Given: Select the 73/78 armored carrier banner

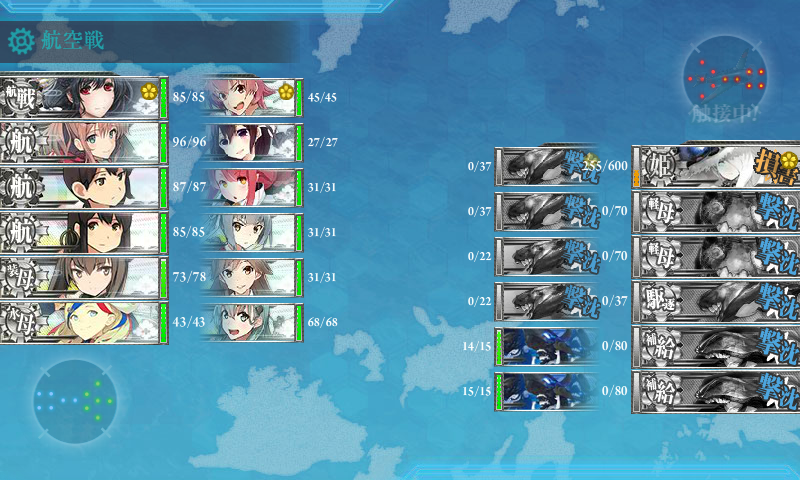Looking at the screenshot, I should 84,277.
